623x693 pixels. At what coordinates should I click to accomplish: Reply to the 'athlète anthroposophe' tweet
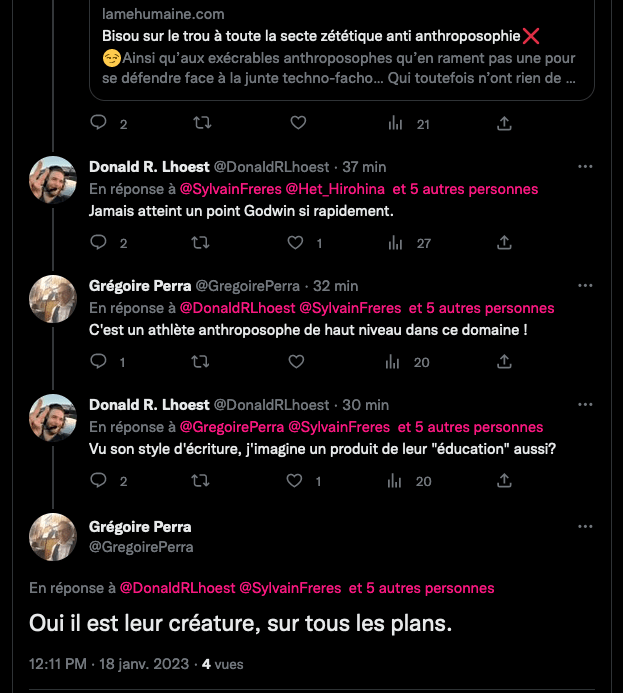click(x=99, y=362)
